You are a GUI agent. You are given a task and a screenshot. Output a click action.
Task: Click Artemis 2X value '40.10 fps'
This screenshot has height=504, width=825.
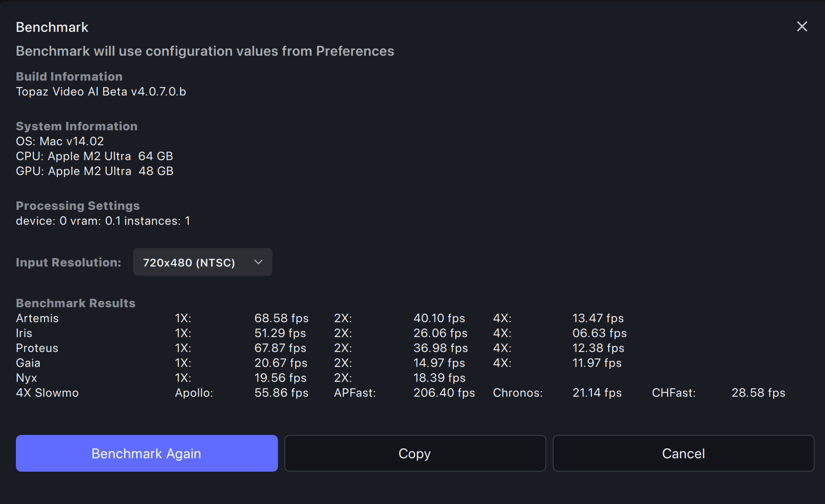(439, 318)
